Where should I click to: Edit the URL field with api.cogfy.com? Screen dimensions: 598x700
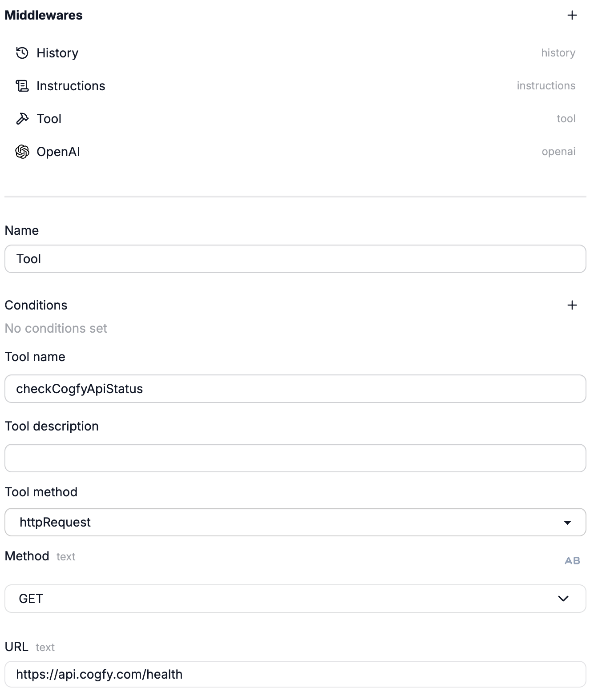pyautogui.click(x=295, y=674)
